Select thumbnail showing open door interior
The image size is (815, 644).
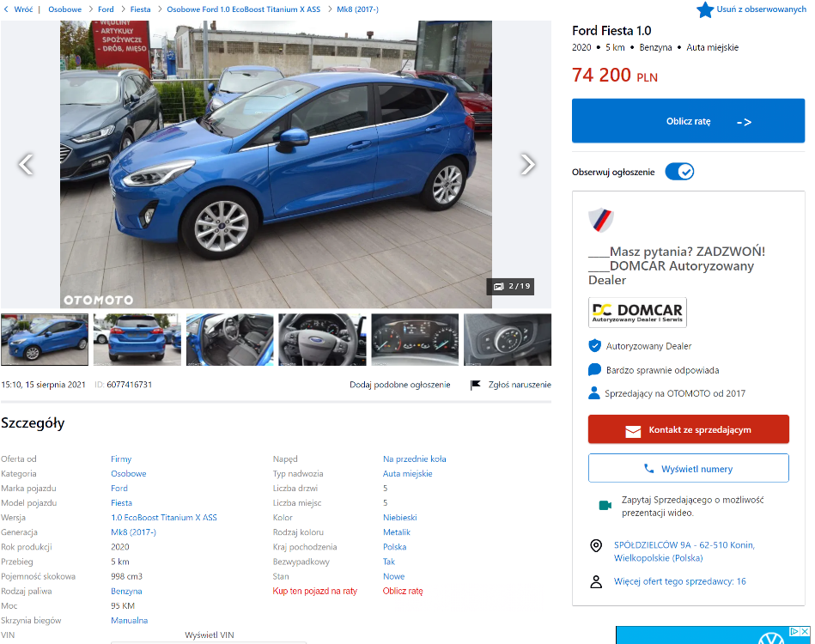pos(230,339)
